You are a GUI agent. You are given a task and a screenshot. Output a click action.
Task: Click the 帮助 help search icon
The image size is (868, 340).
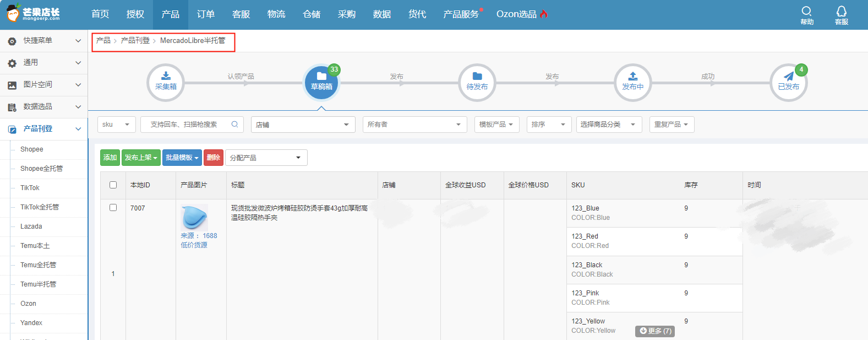point(807,14)
